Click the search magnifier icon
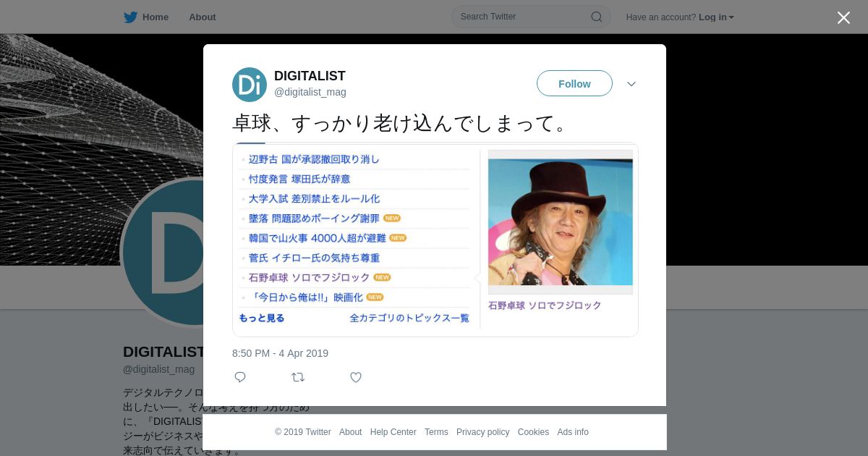The image size is (868, 456). click(596, 17)
